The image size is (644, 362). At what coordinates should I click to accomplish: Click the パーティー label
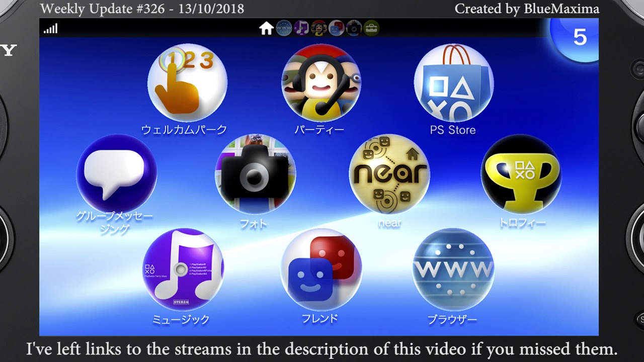click(319, 130)
